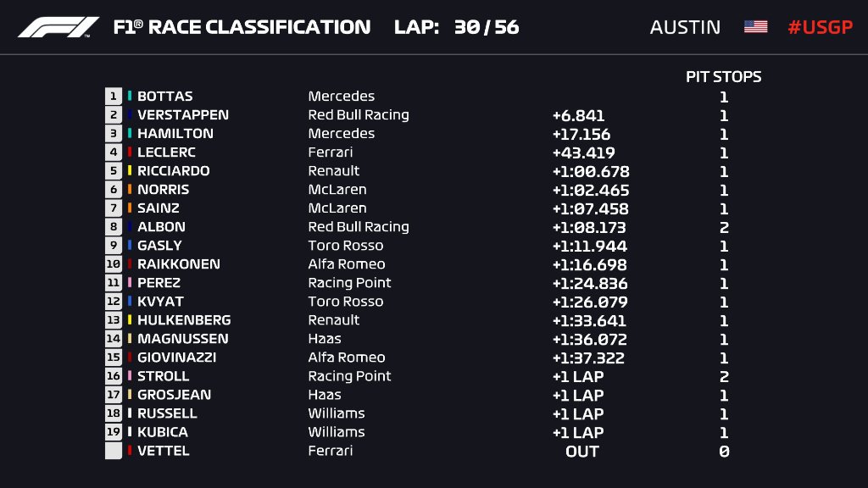Click Bottas's teal team color bar

click(x=130, y=96)
